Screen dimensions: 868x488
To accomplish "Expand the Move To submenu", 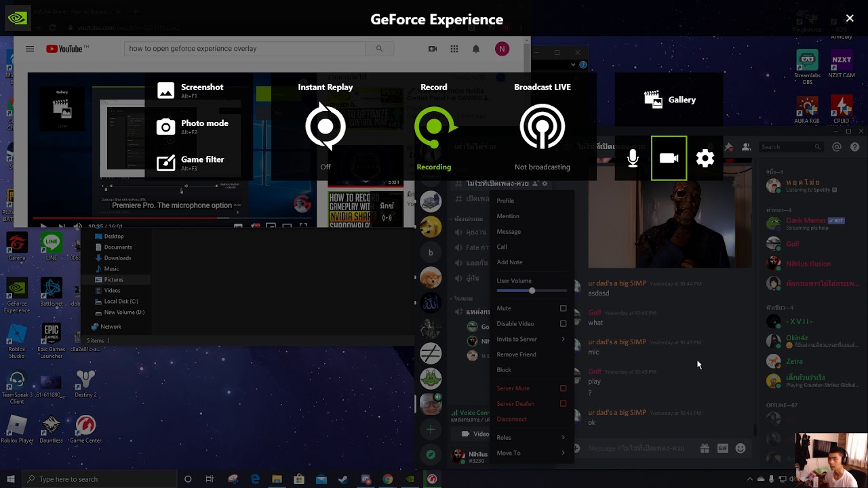I will 531,453.
